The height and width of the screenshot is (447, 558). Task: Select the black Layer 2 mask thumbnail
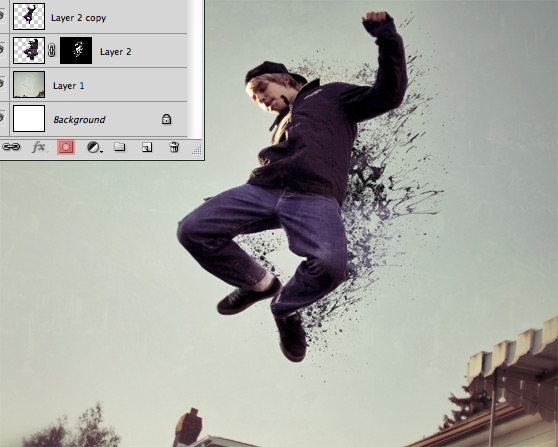(76, 51)
